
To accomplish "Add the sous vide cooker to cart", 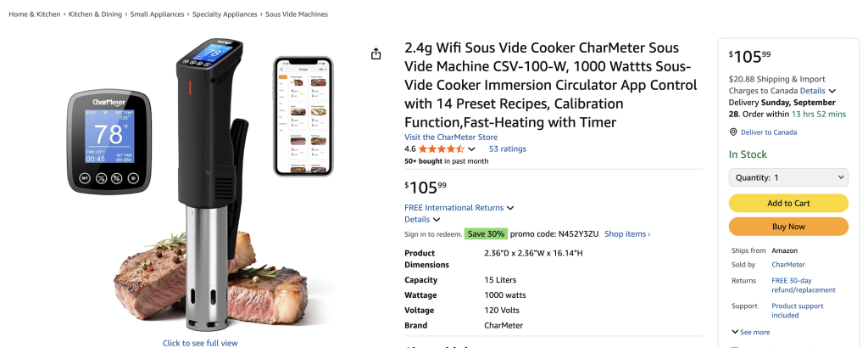I will (788, 203).
